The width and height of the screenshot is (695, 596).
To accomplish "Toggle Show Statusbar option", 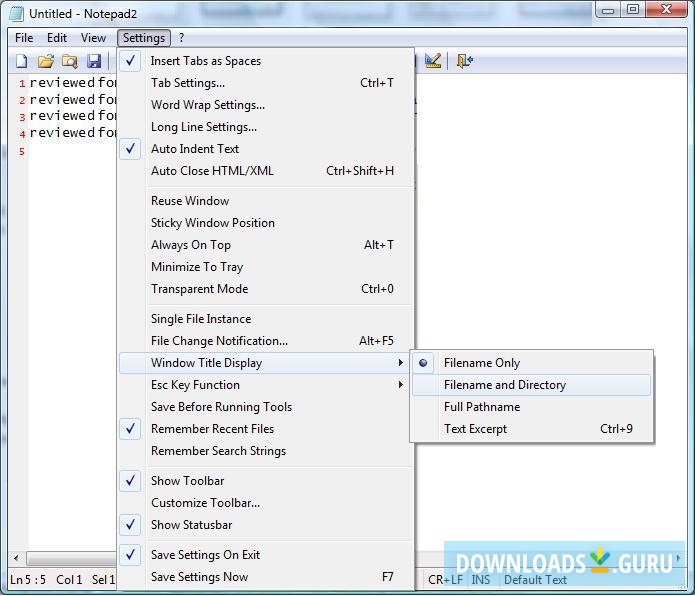I will (x=266, y=525).
